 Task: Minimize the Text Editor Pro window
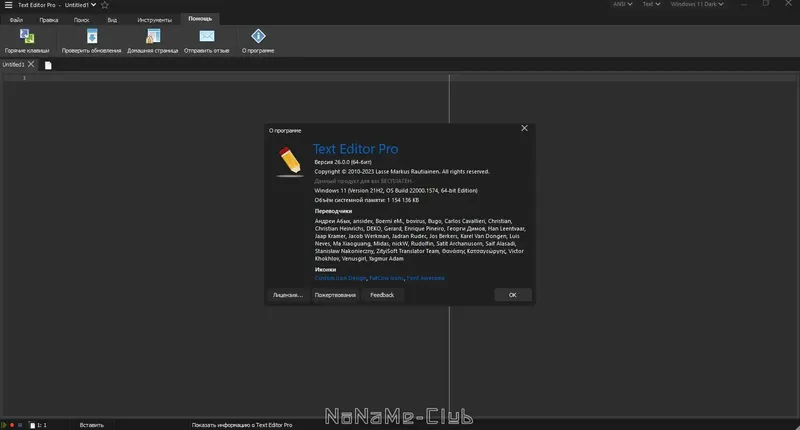(744, 4)
